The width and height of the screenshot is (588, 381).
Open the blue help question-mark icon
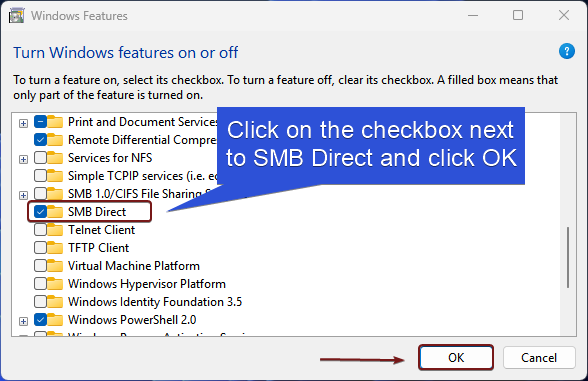[567, 51]
